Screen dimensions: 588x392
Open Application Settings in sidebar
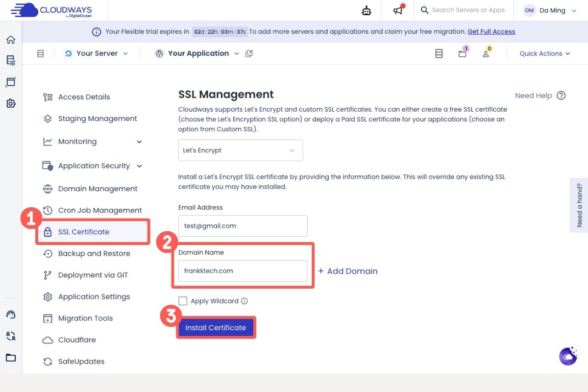tap(94, 296)
